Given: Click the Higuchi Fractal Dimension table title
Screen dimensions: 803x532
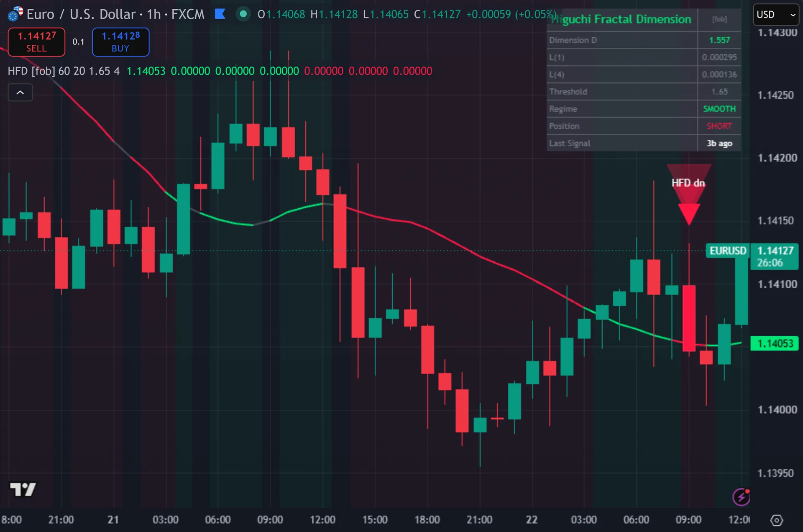Looking at the screenshot, I should click(x=621, y=19).
